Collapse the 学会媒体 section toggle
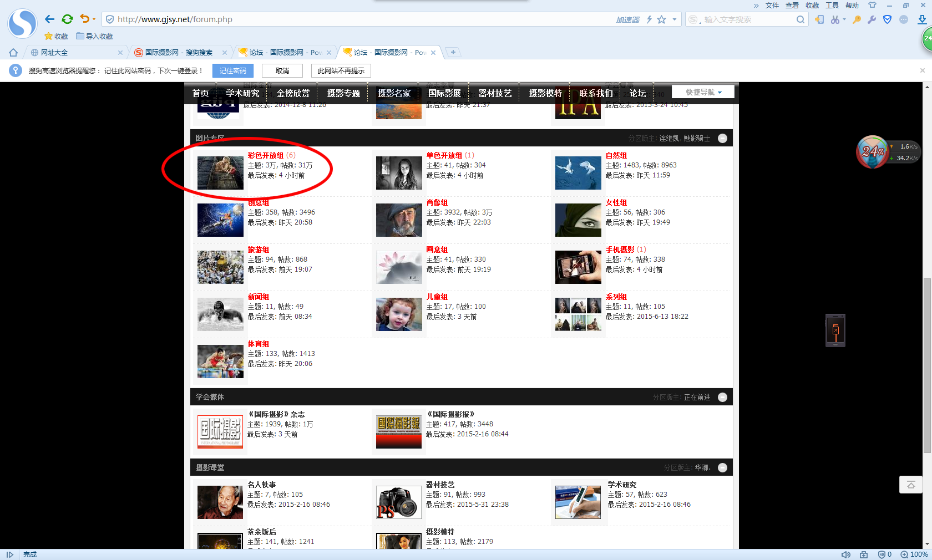This screenshot has width=932, height=560. (x=722, y=397)
